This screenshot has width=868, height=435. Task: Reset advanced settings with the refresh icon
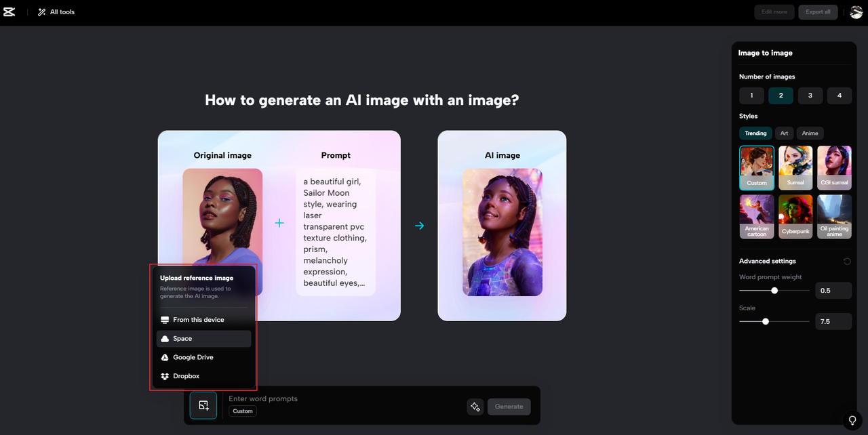click(847, 262)
